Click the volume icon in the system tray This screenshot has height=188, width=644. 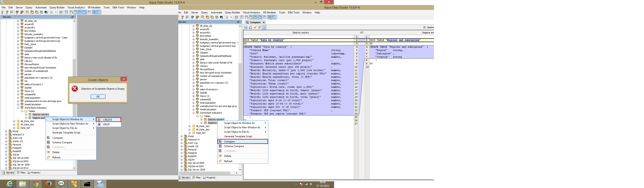click(x=311, y=184)
